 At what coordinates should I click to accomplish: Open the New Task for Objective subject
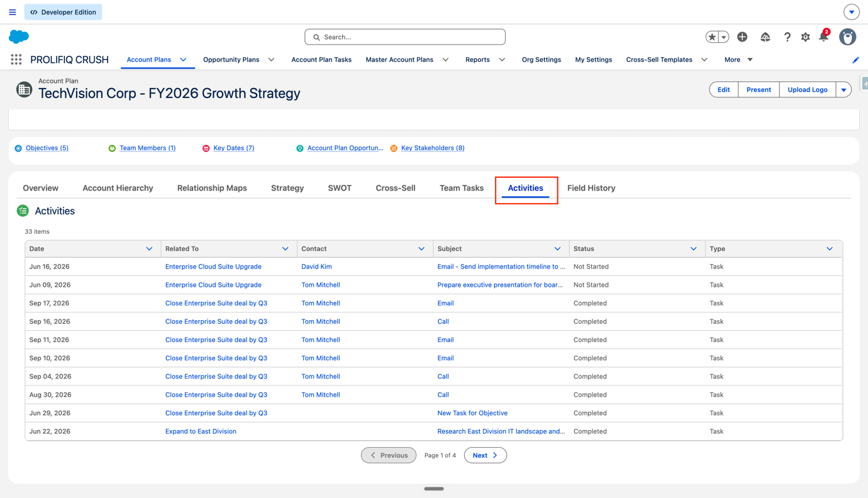coord(472,413)
